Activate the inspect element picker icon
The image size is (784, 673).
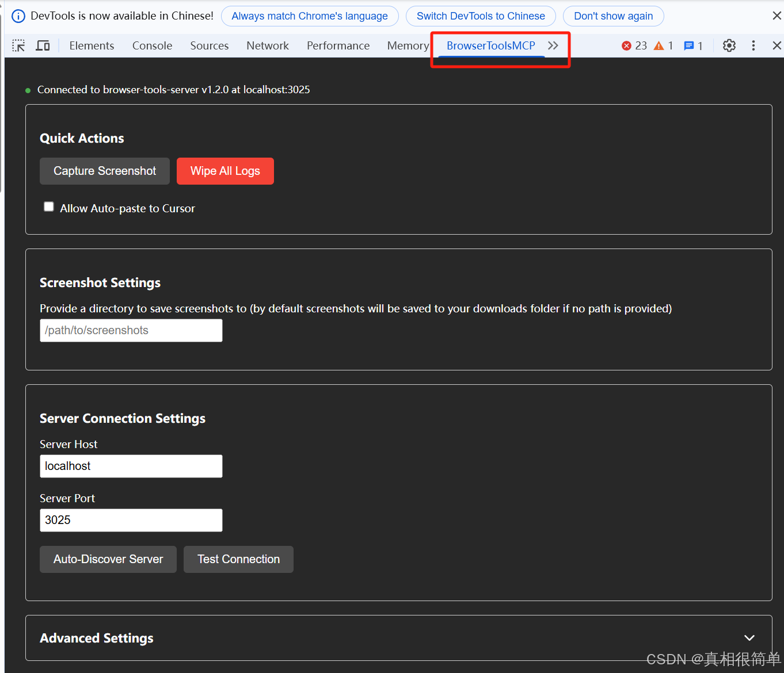18,45
